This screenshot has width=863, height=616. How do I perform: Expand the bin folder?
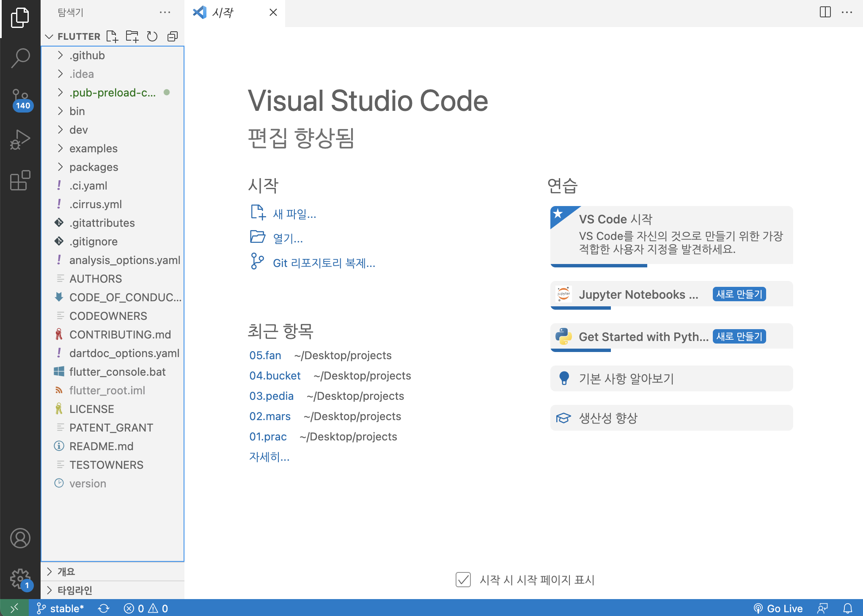113,111
